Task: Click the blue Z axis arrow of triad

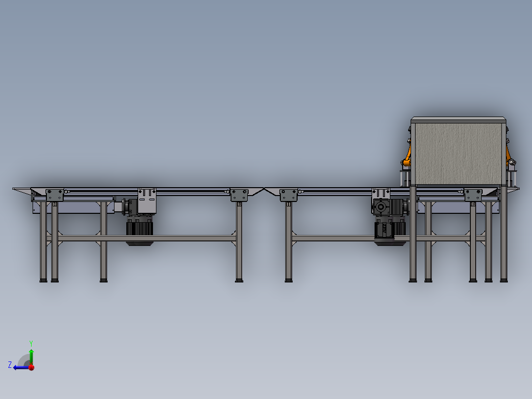Action: tap(20, 367)
